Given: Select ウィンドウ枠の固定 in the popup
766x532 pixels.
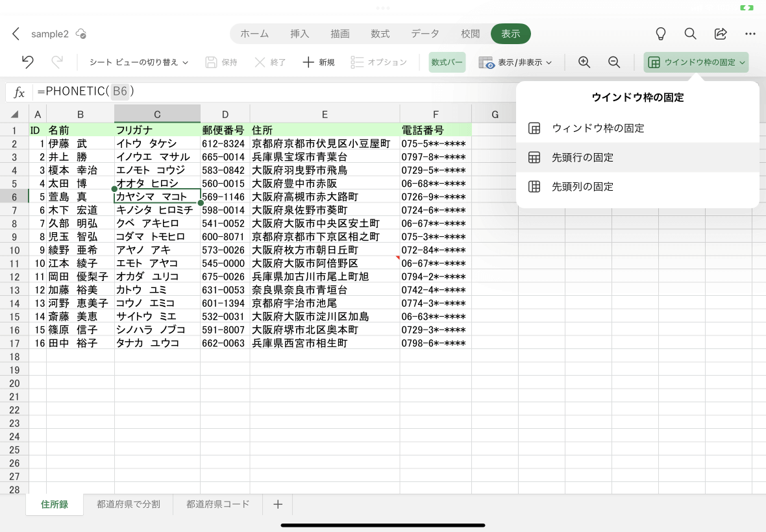Looking at the screenshot, I should pyautogui.click(x=637, y=128).
